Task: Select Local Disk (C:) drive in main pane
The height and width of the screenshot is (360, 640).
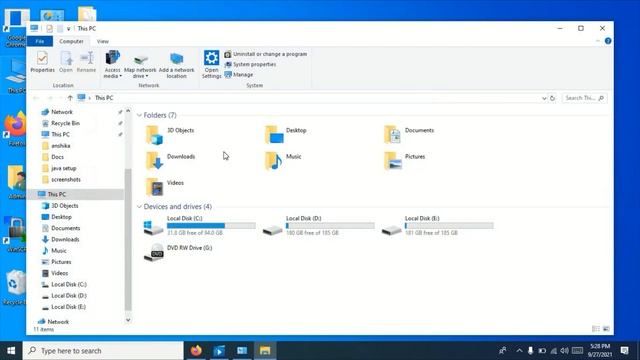Action: click(x=200, y=226)
